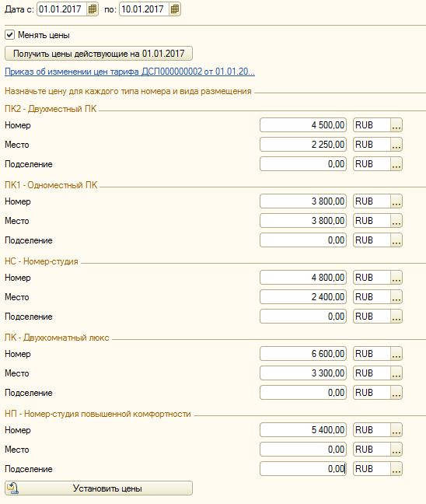Viewport: 426px width, 504px height.
Task: Open currency selector for НС Подселение price
Action: 396,317
